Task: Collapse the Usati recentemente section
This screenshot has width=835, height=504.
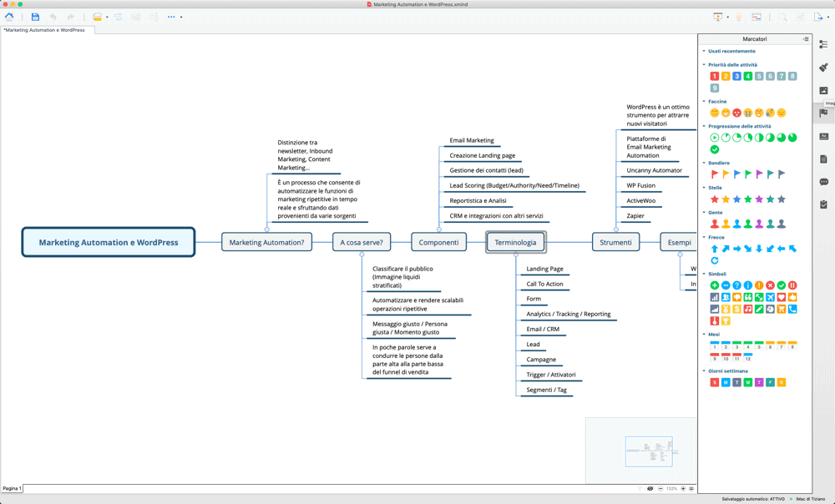Action: coord(704,51)
